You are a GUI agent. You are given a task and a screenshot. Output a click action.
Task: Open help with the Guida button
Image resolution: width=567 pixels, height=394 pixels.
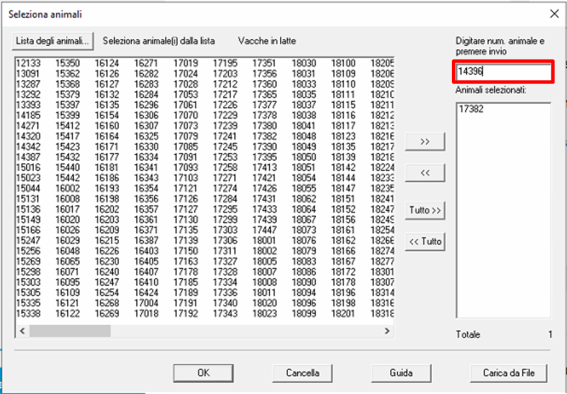[x=401, y=373]
